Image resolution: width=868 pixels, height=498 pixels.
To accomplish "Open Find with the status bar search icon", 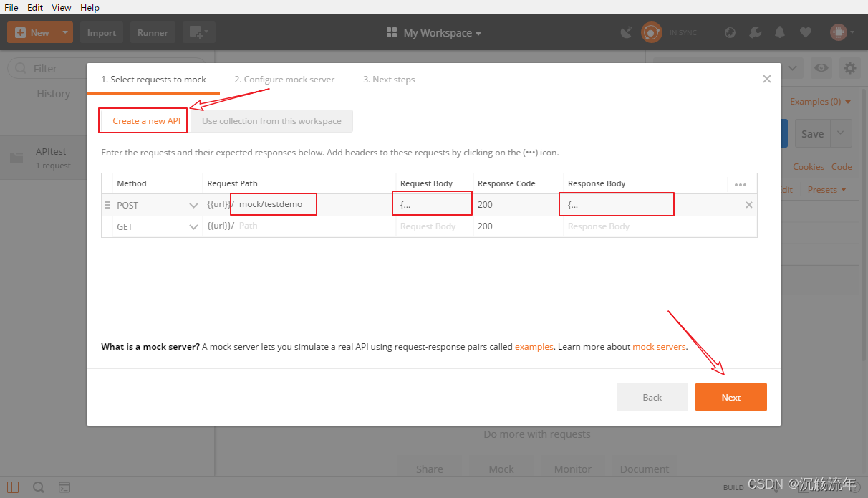I will [39, 487].
